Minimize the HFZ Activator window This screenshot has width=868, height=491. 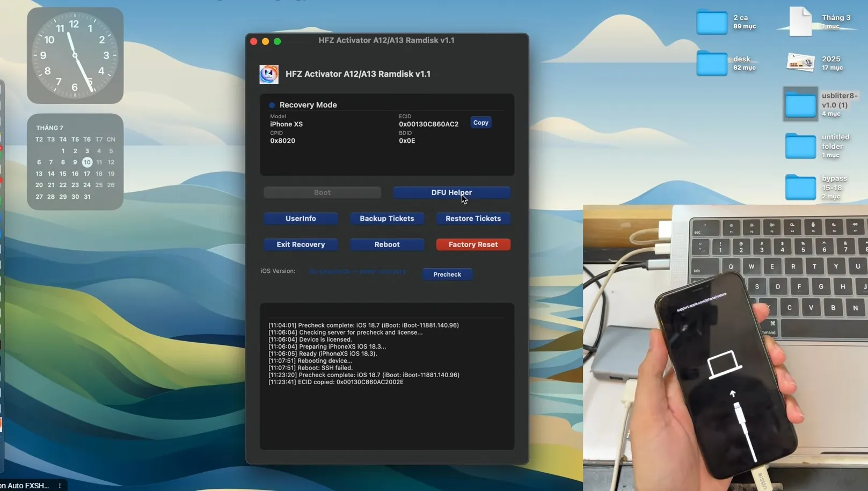[x=265, y=41]
